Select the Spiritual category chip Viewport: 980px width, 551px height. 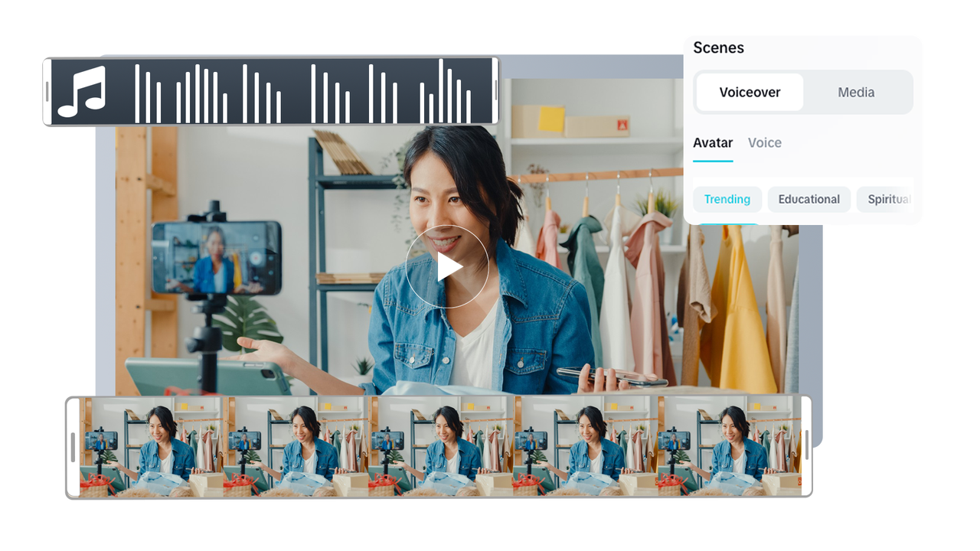(x=889, y=199)
